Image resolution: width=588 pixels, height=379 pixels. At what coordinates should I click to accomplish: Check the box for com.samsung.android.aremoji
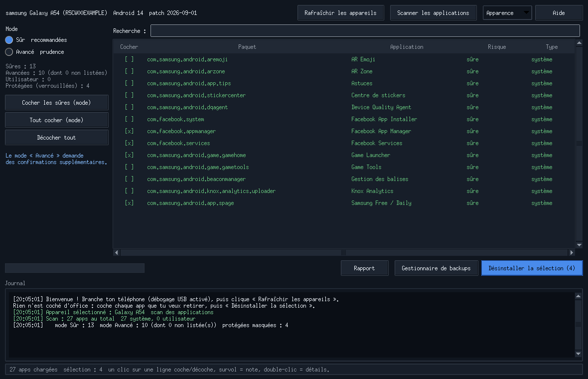129,59
